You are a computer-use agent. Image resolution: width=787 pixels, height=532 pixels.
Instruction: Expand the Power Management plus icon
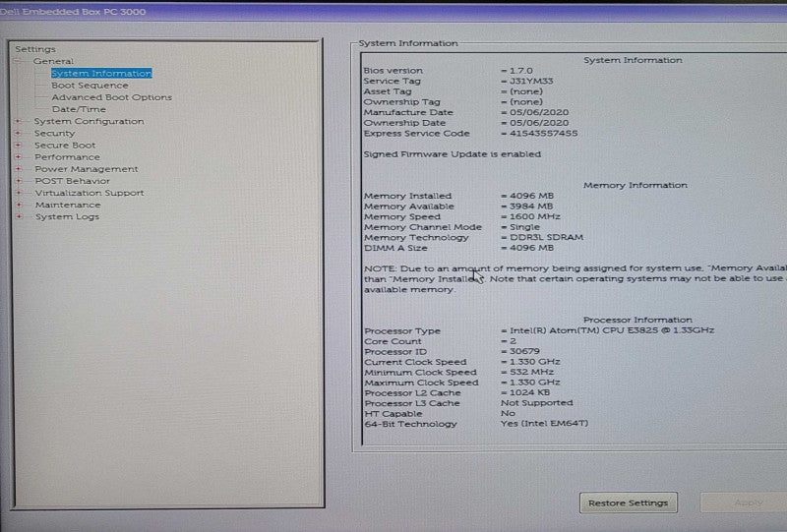tap(19, 169)
